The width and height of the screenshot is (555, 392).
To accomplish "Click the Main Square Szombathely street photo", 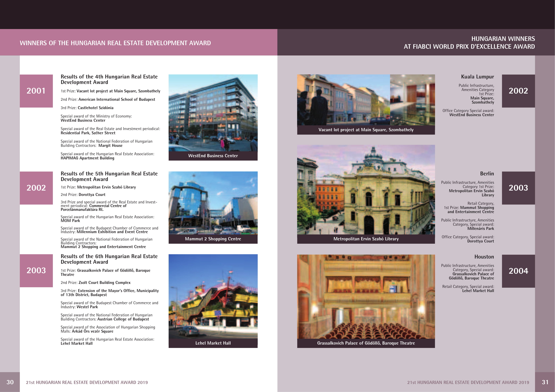I will coord(343,100).
